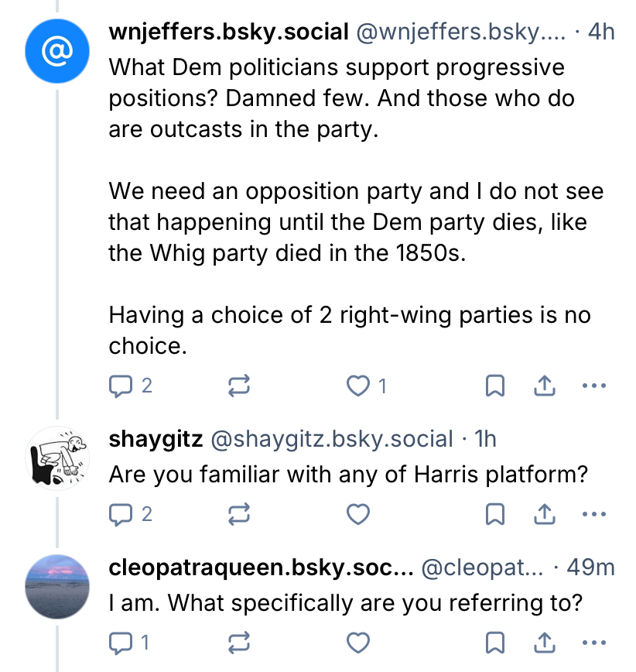Like wnjeffers' post

[x=357, y=385]
